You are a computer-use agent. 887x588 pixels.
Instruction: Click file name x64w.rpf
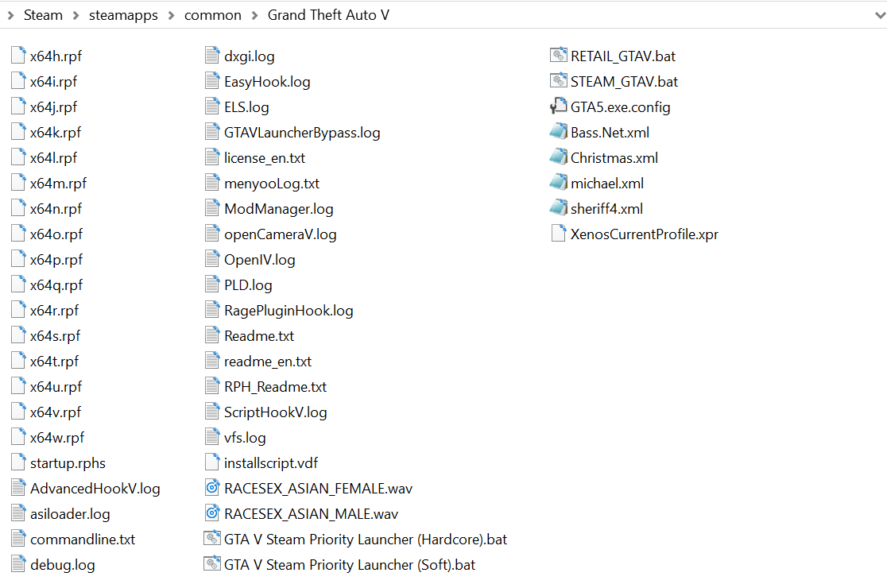coord(57,438)
